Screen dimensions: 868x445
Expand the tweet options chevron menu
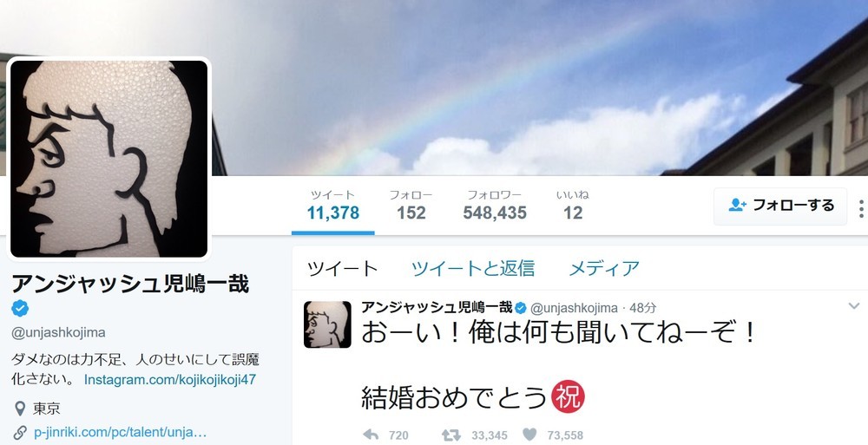[854, 305]
